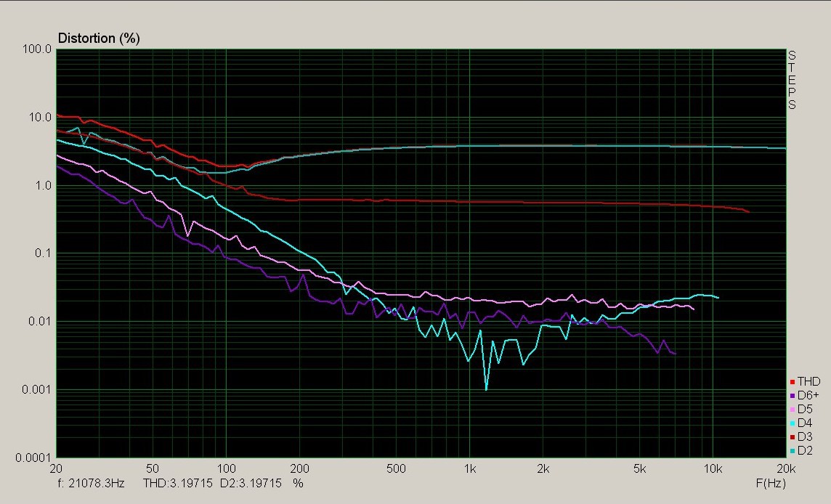Select the 100.0 distortion axis label
The height and width of the screenshot is (504, 831).
point(37,49)
